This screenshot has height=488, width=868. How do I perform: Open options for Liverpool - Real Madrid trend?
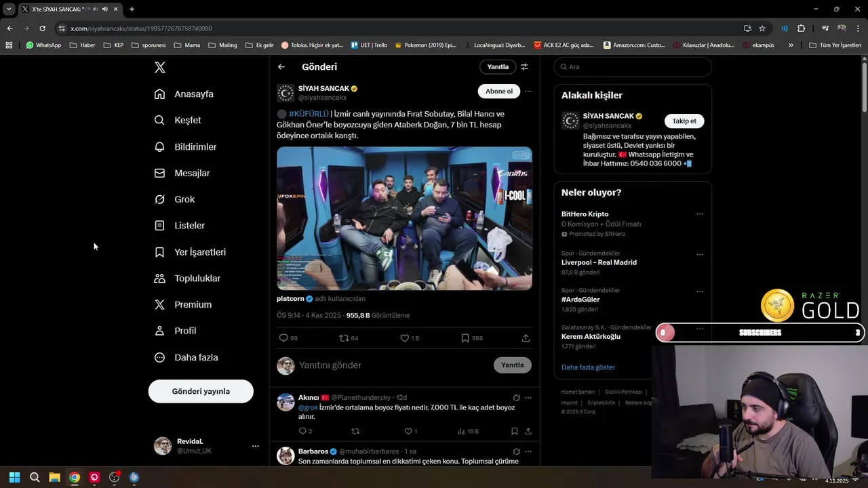[x=700, y=255]
